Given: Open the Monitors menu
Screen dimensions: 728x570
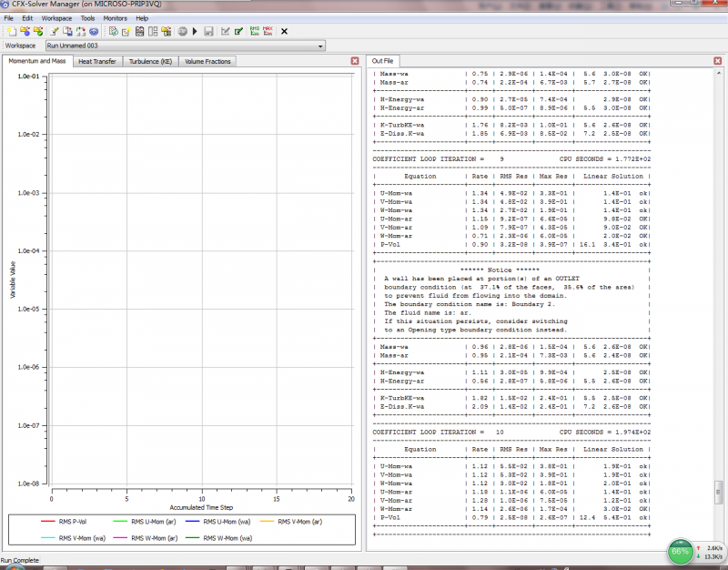Looking at the screenshot, I should tap(115, 18).
